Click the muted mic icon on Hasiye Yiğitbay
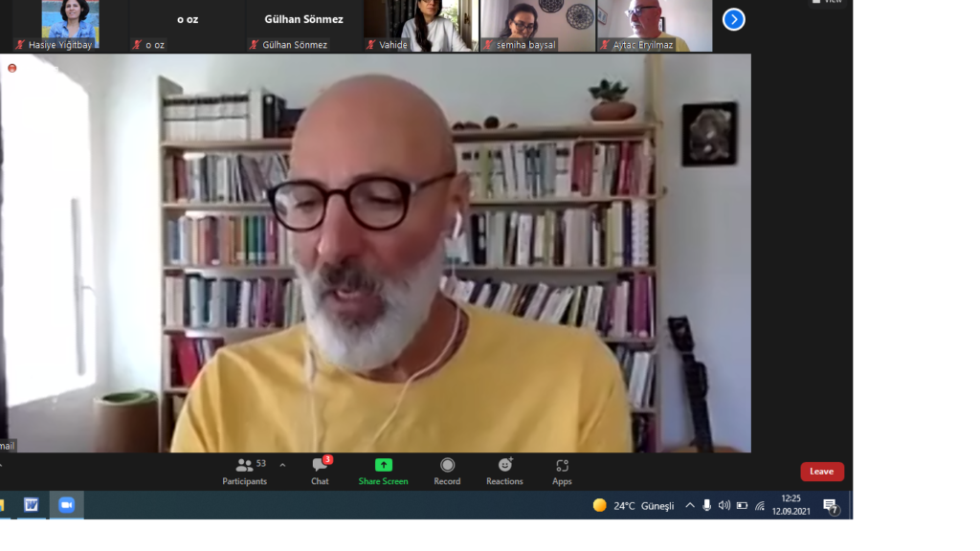This screenshot has width=980, height=551. pos(20,44)
